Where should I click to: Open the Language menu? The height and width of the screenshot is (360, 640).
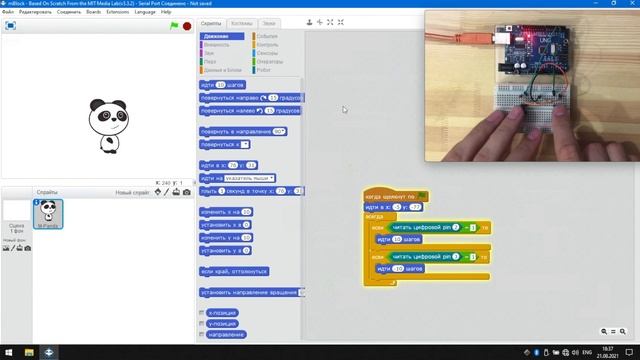click(x=145, y=12)
